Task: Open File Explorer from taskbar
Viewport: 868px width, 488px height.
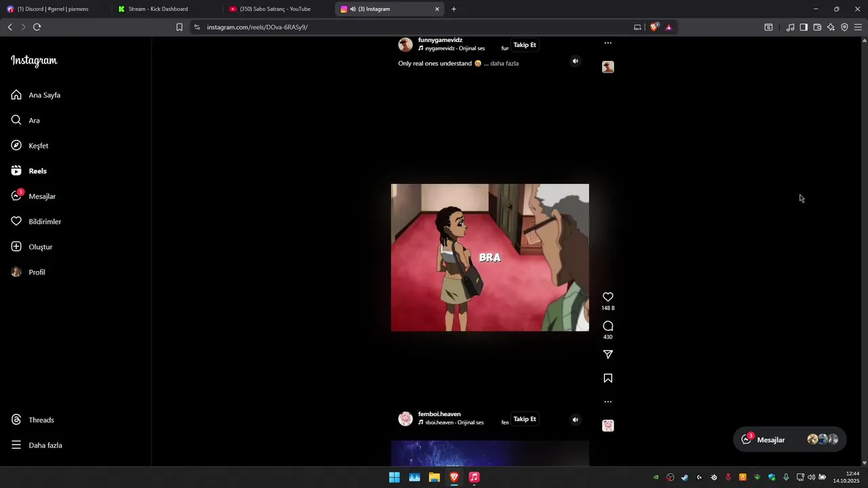Action: point(434,477)
